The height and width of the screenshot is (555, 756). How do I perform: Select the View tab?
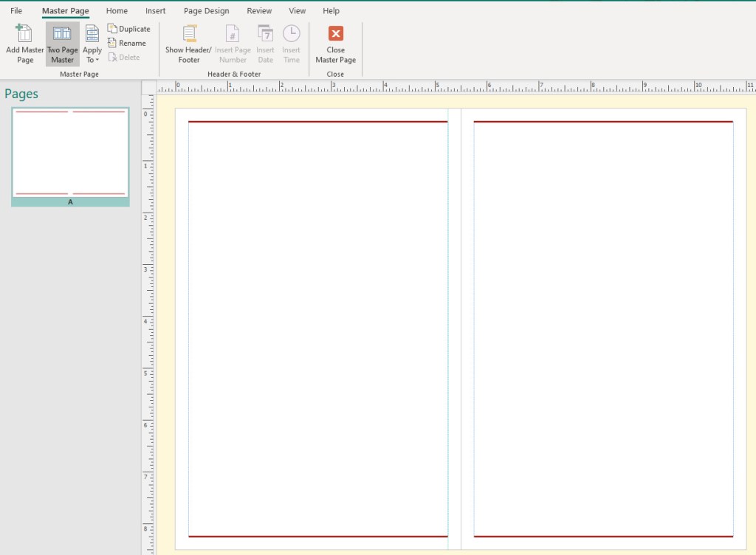298,11
